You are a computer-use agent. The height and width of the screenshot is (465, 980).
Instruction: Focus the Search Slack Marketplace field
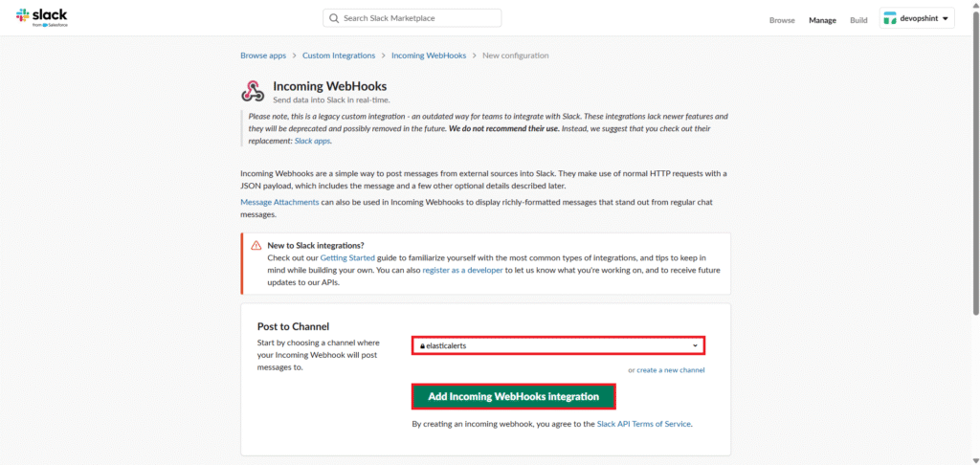(x=412, y=18)
